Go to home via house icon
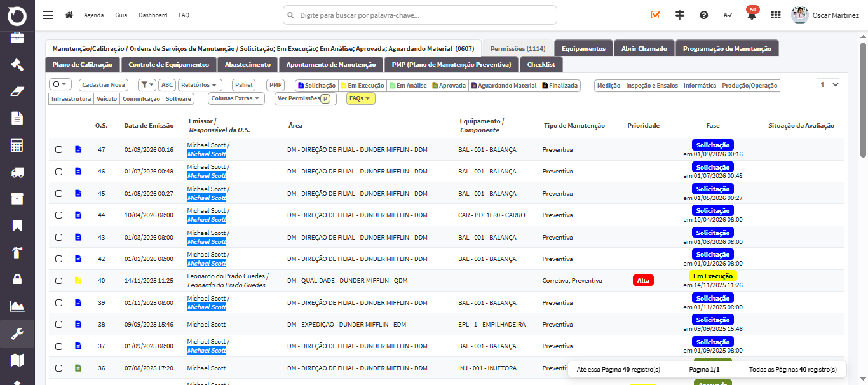The height and width of the screenshot is (385, 868). (x=69, y=15)
